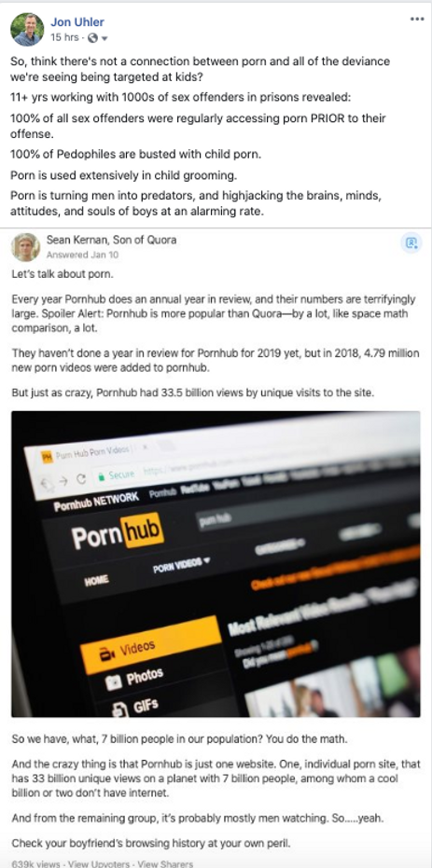Open the shared browser screenshot image
Screen dimensions: 432x868
(216, 563)
